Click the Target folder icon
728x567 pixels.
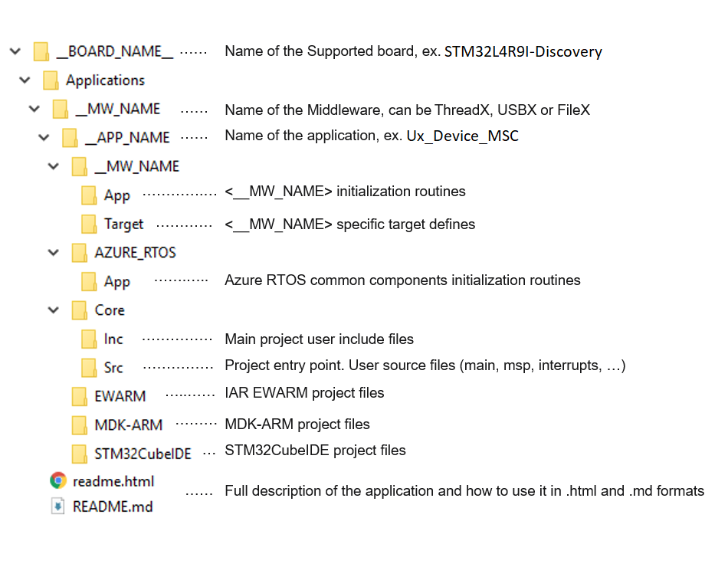(x=89, y=225)
